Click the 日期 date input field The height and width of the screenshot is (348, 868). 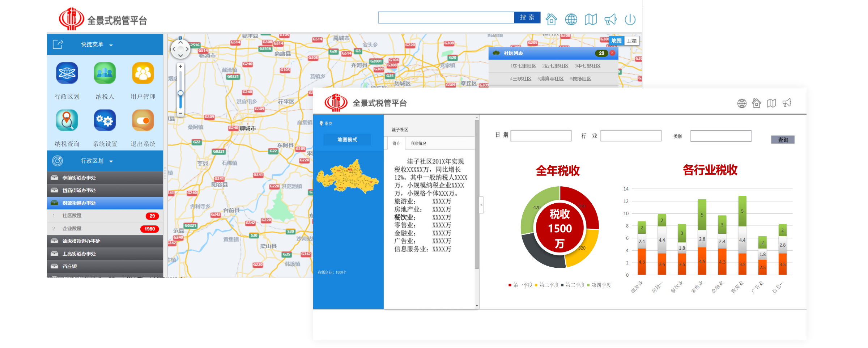[x=541, y=136]
